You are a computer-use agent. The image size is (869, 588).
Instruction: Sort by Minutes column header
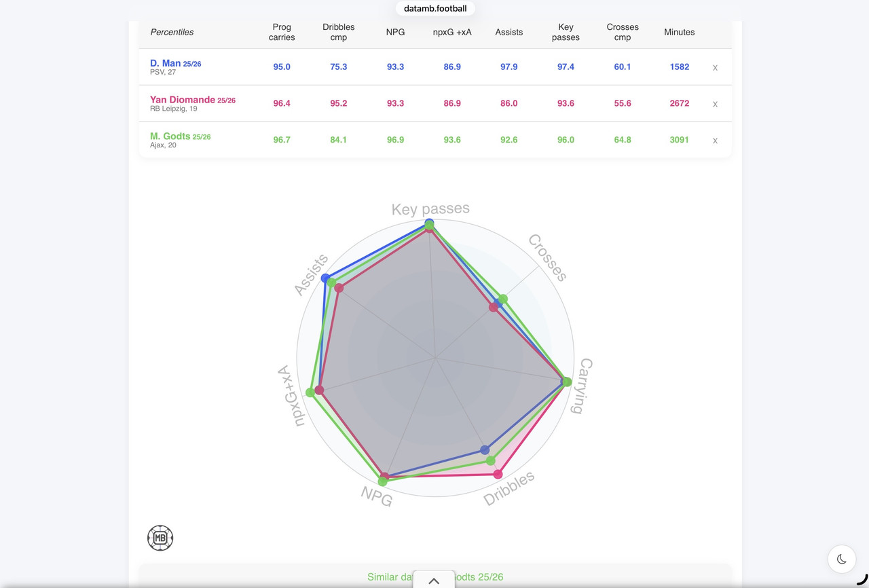point(680,32)
